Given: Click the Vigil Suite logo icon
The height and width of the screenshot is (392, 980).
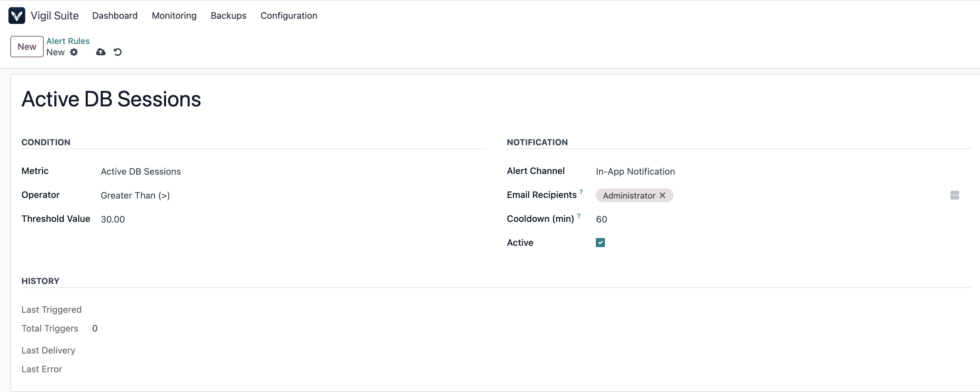Looking at the screenshot, I should click(17, 16).
